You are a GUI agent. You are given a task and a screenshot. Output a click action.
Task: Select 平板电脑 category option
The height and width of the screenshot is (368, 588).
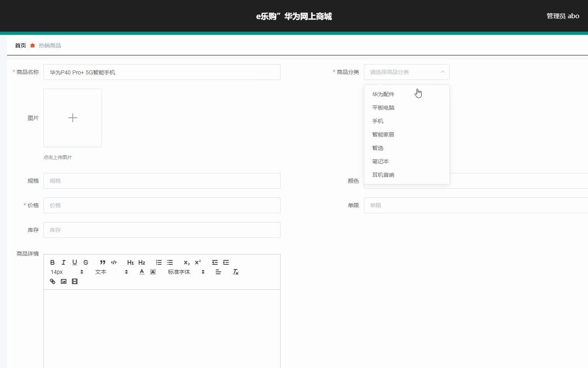pos(407,108)
